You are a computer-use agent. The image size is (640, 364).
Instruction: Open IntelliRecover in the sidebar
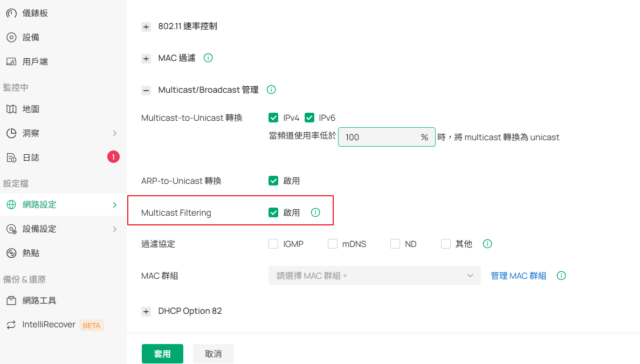coord(49,325)
